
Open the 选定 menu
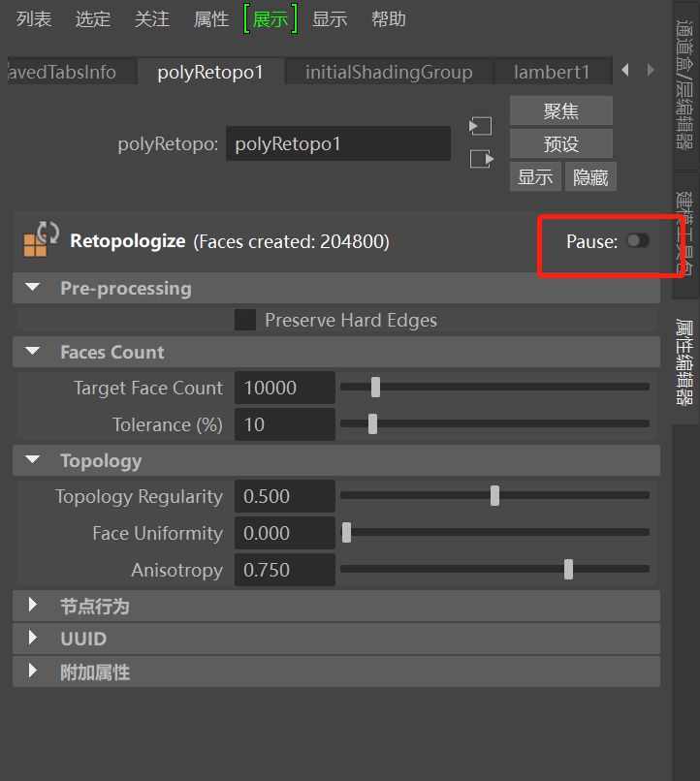(x=93, y=19)
